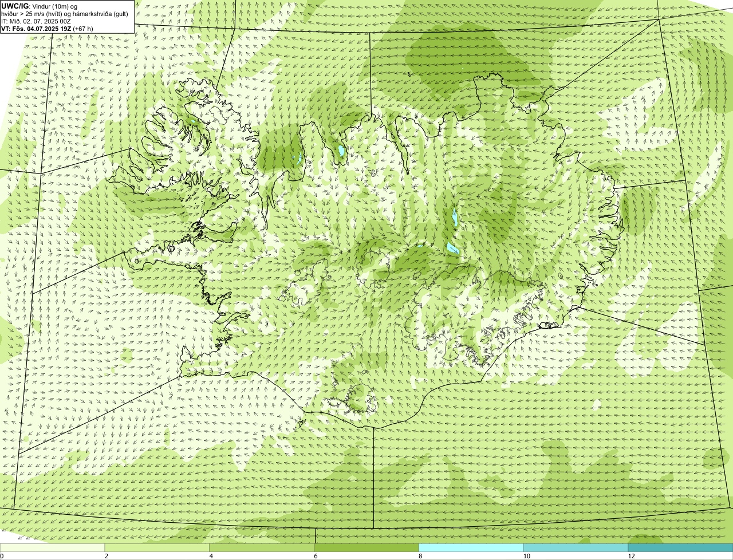Click the init time "IT: Mið. 02. 07. 2025 00Z"
Viewport: 733px width, 560px height.
36,21
